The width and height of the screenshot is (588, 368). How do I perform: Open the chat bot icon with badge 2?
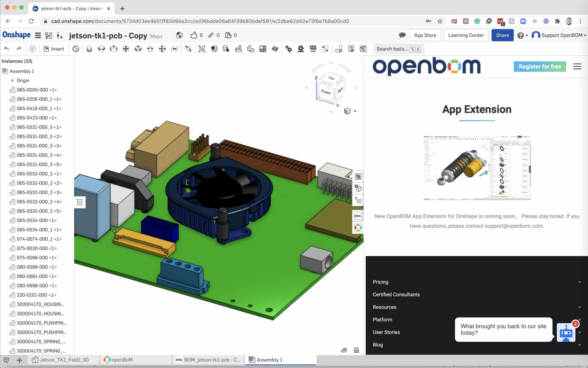click(x=567, y=332)
